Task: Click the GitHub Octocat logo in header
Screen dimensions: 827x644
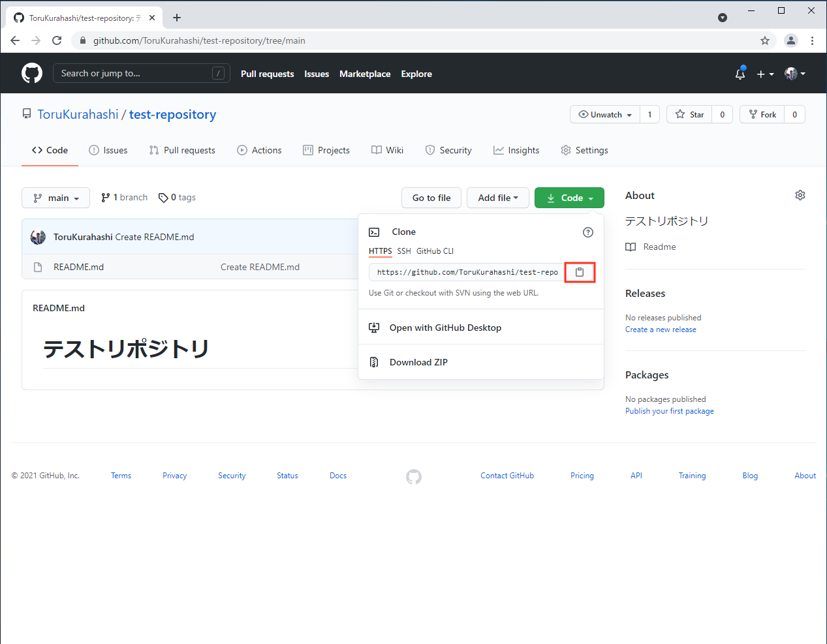Action: pos(32,73)
